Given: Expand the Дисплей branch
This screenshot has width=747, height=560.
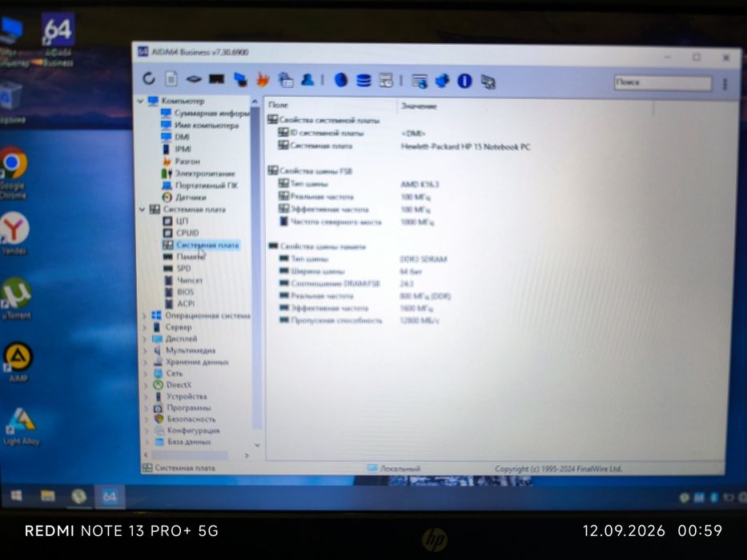Looking at the screenshot, I should (145, 338).
